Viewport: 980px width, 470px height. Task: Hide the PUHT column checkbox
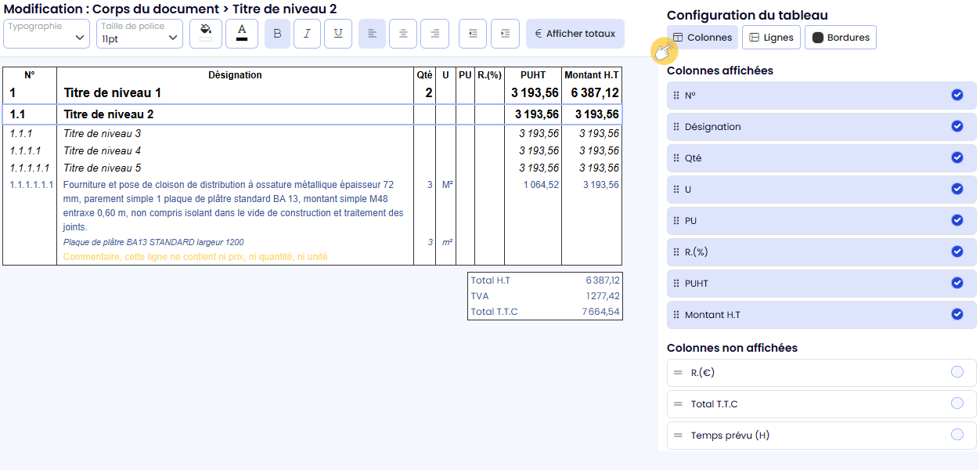click(x=957, y=283)
